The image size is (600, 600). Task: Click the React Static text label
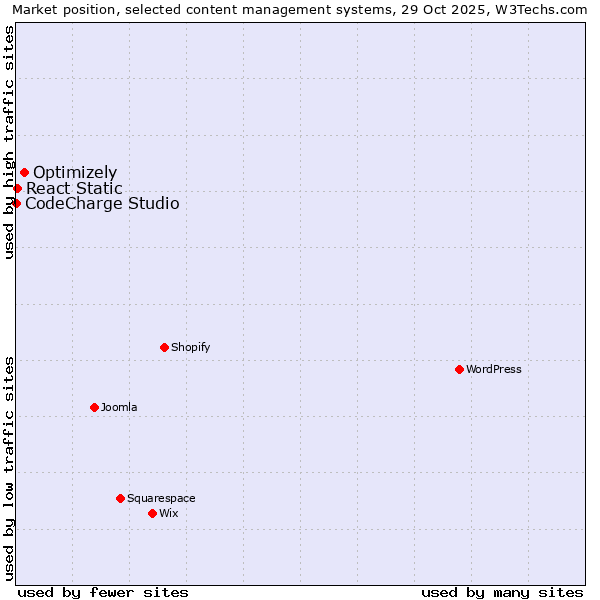[74, 188]
